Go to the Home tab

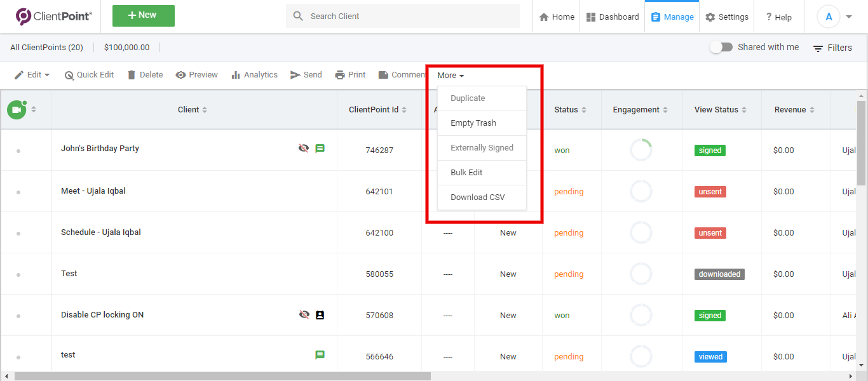[x=557, y=17]
